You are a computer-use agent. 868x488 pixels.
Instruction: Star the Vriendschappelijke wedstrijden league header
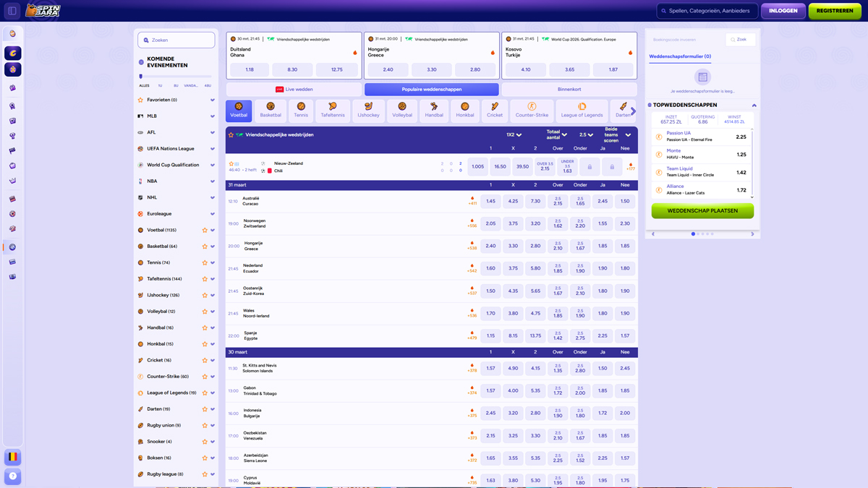[231, 134]
